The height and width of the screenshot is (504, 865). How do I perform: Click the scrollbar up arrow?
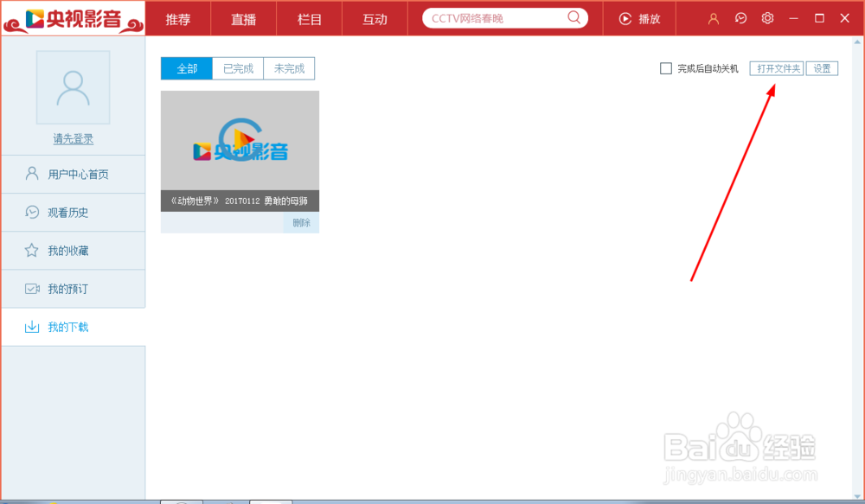[857, 41]
